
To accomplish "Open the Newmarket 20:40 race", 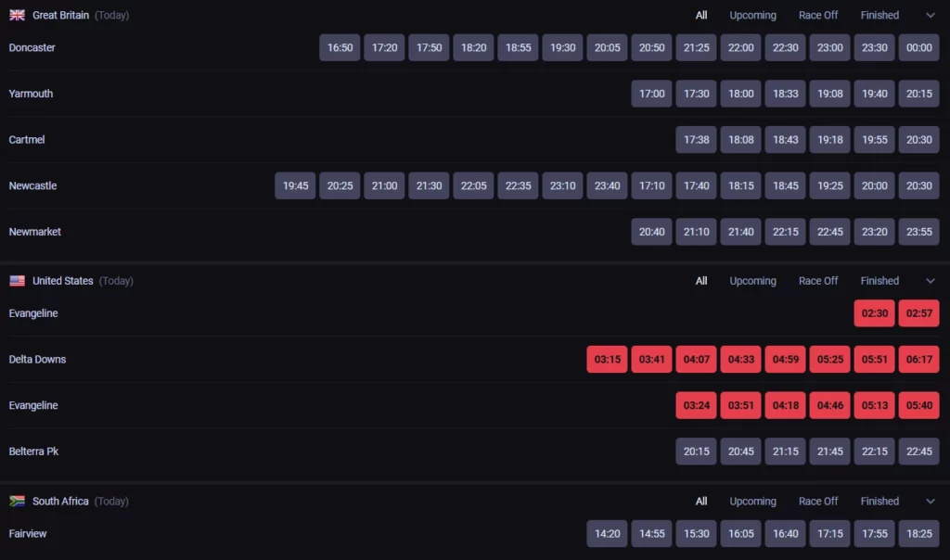I will click(652, 232).
